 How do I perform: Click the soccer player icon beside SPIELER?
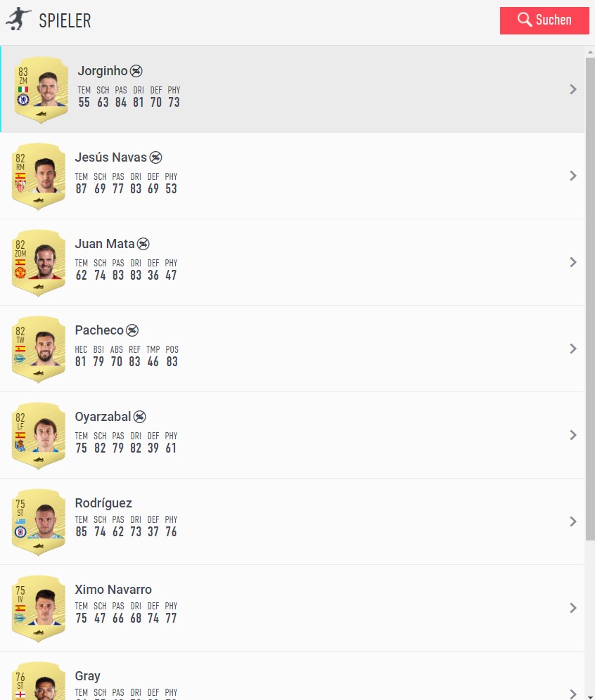pyautogui.click(x=18, y=20)
